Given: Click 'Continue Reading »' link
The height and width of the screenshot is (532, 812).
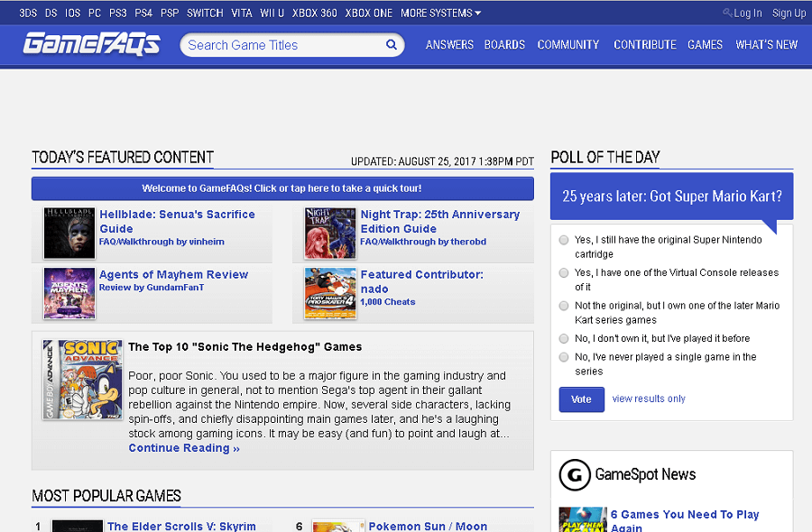Looking at the screenshot, I should point(184,448).
